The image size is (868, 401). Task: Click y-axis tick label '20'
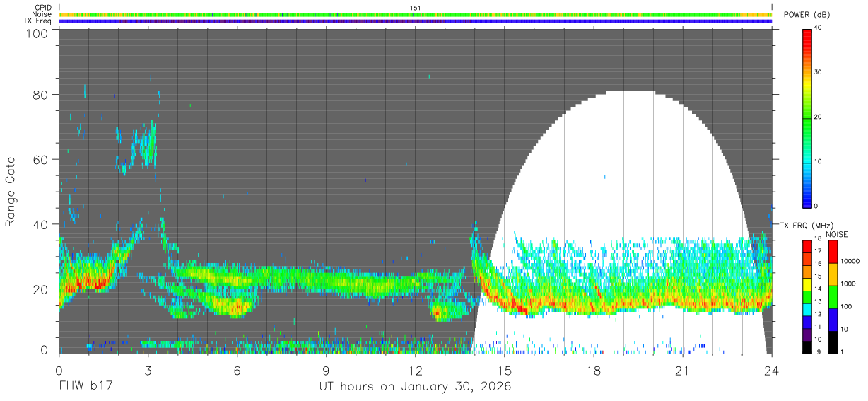[x=41, y=289]
